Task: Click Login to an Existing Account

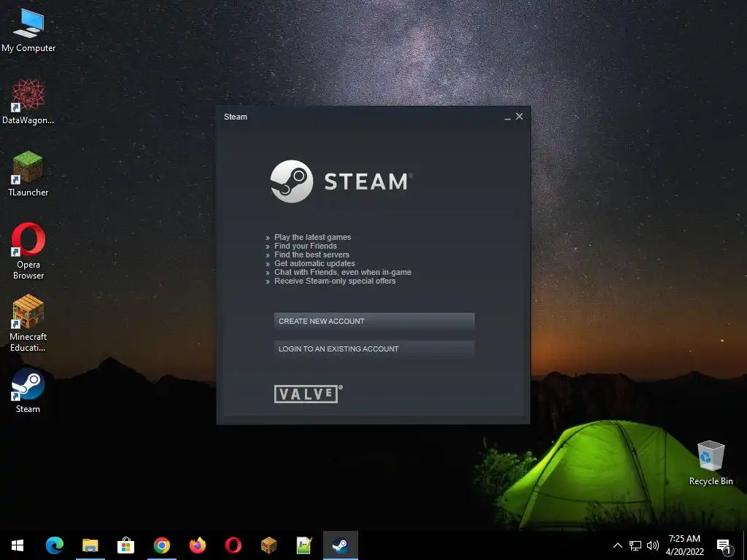Action: pos(374,349)
